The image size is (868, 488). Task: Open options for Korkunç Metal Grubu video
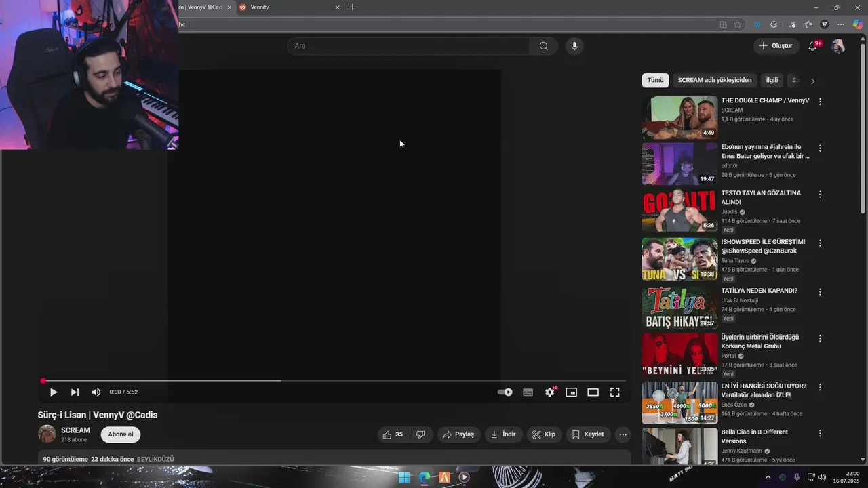pyautogui.click(x=820, y=338)
